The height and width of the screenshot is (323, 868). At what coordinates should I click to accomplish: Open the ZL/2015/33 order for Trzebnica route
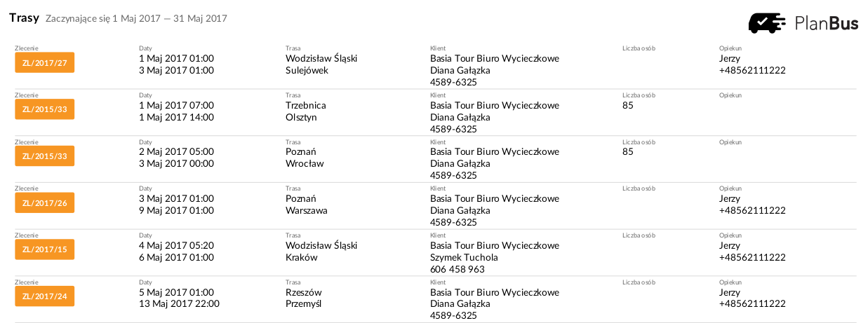[x=45, y=109]
